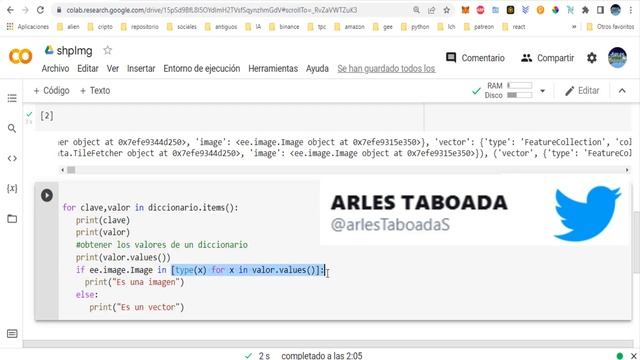Click the browser address bar URL
The height and width of the screenshot is (360, 640).
212,10
